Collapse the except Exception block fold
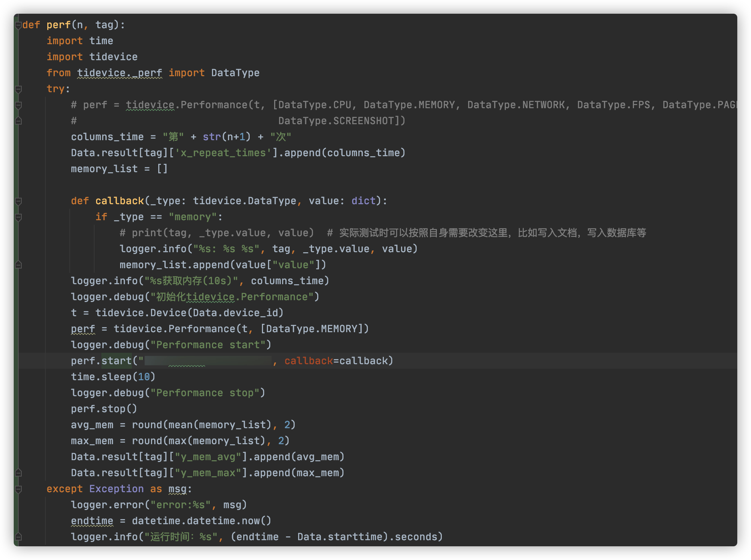The width and height of the screenshot is (751, 560). point(18,489)
